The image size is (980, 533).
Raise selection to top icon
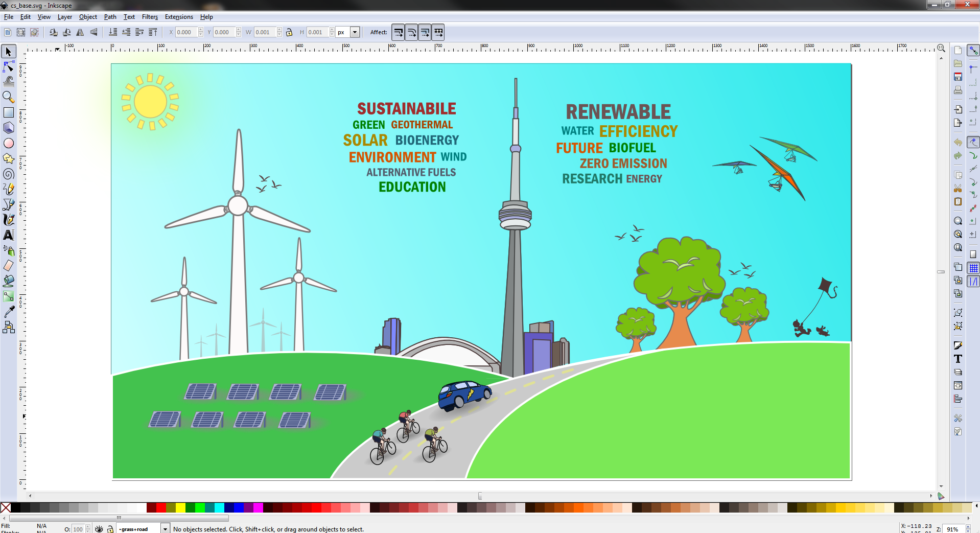pos(153,32)
